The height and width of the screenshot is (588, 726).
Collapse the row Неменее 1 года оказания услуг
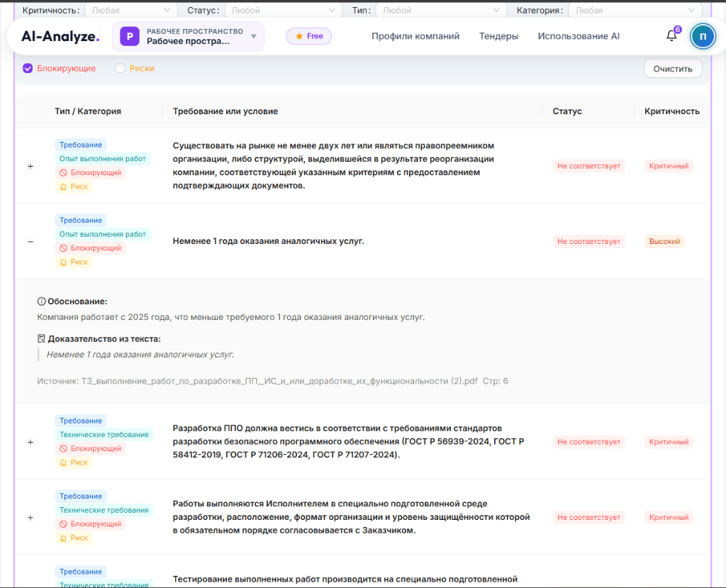(30, 241)
